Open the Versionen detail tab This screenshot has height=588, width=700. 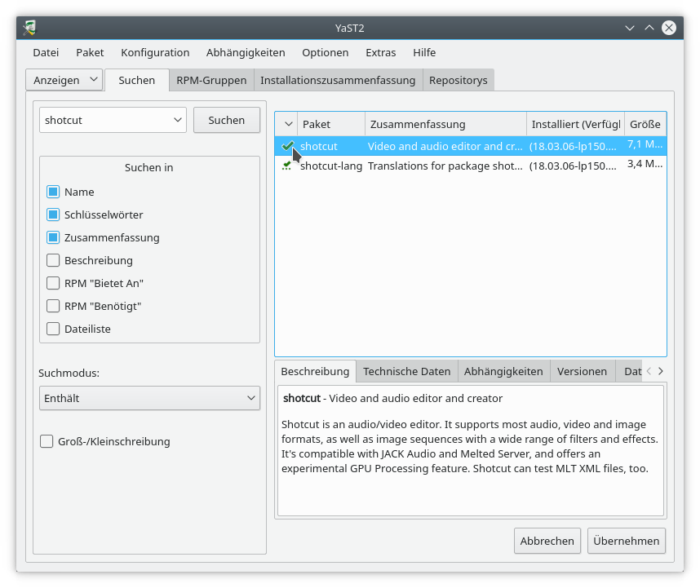pyautogui.click(x=583, y=372)
